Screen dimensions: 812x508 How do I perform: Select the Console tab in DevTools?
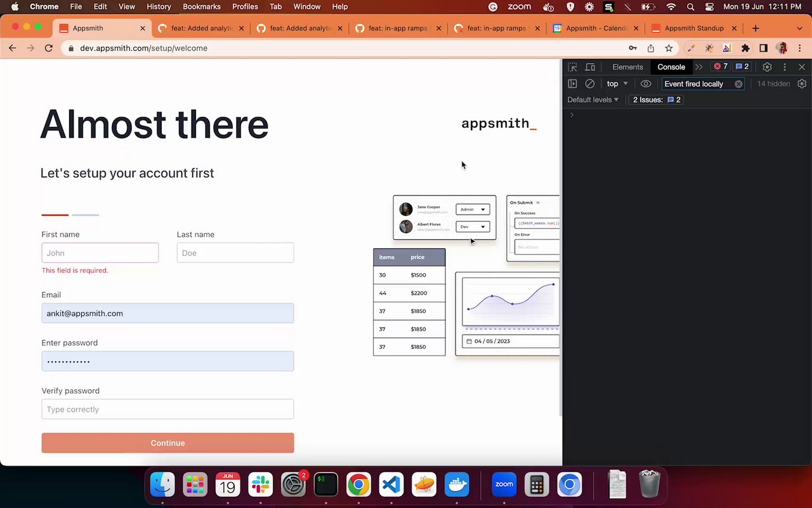coord(671,67)
